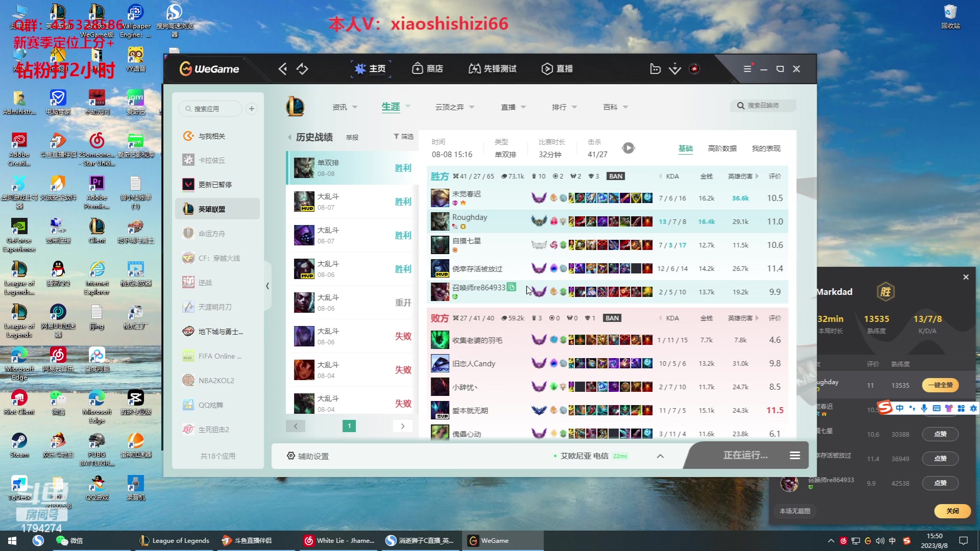Go to the previous page of match history

coord(296,426)
